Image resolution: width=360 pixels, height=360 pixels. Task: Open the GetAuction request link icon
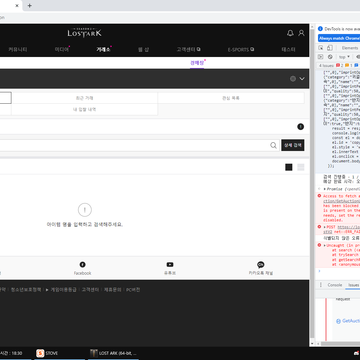(338, 321)
